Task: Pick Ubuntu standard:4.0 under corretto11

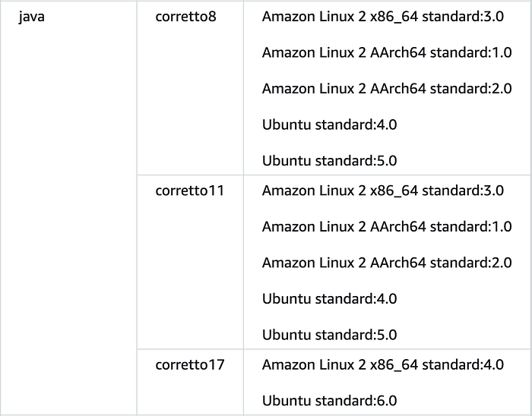Action: click(x=329, y=298)
